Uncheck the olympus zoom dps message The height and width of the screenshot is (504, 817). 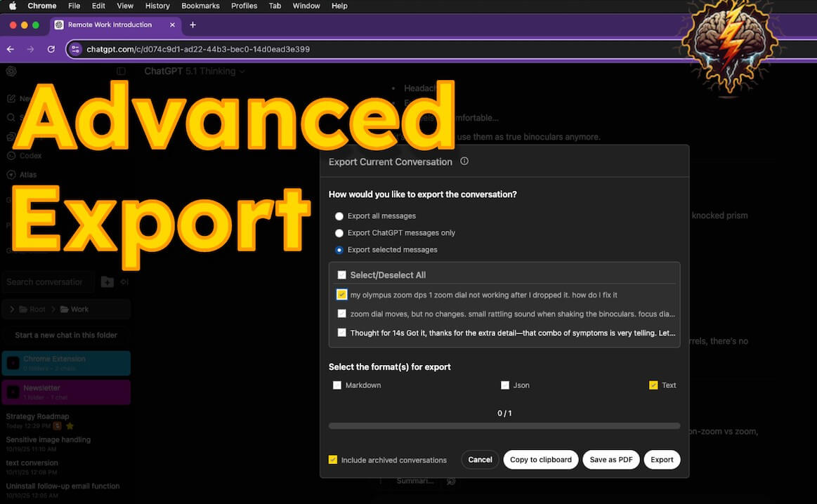coord(342,295)
